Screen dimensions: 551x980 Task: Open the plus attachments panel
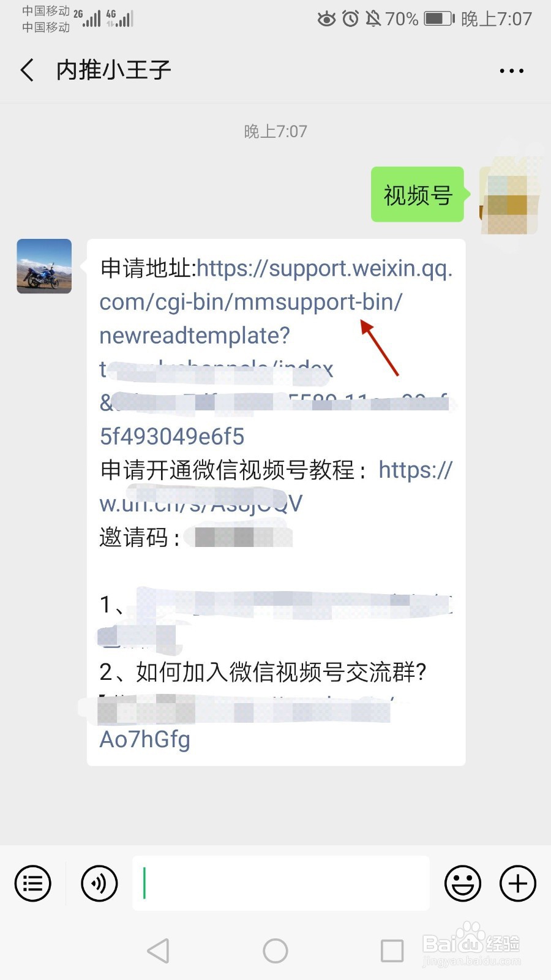[518, 883]
